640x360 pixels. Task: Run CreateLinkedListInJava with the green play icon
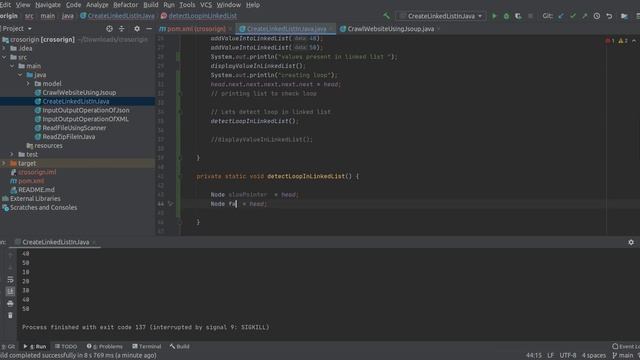pos(494,16)
